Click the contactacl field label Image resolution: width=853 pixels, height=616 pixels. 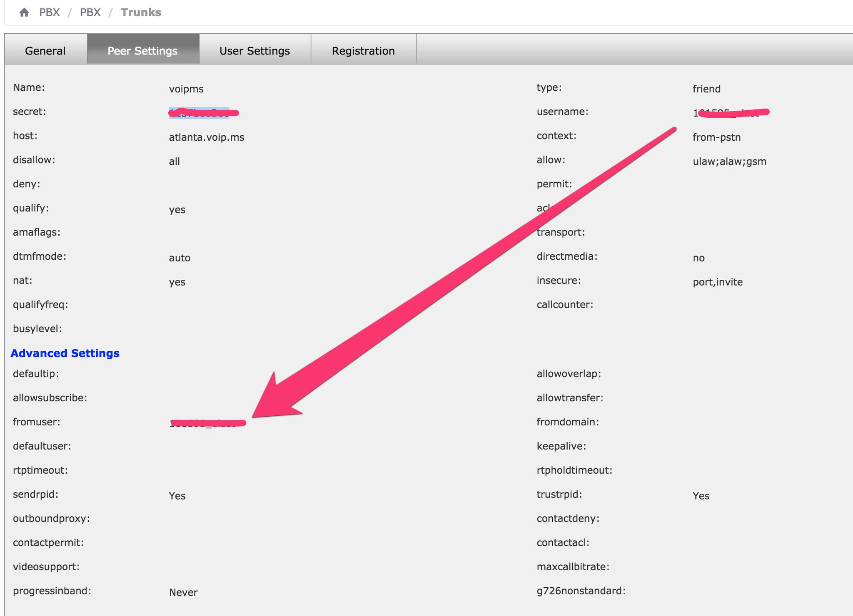(x=563, y=543)
